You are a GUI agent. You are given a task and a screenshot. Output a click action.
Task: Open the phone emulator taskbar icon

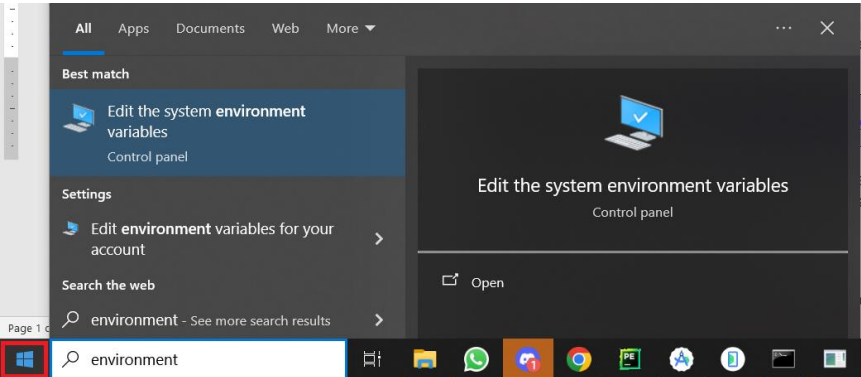coord(733,359)
